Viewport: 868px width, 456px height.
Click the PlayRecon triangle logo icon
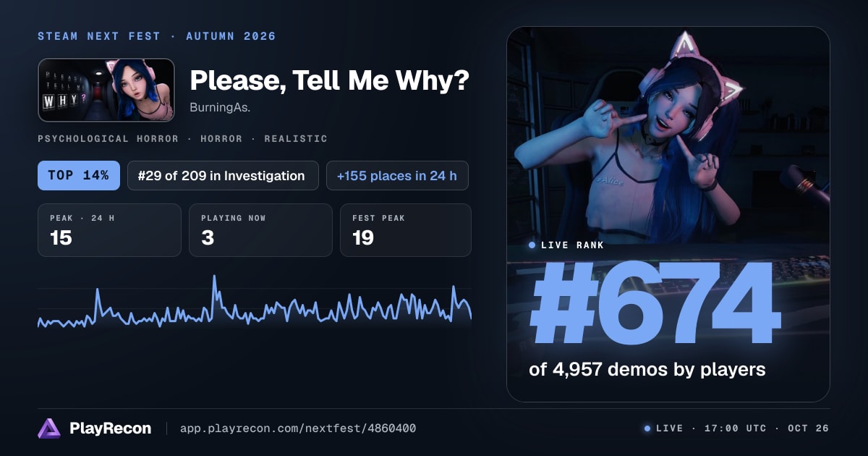click(x=49, y=428)
